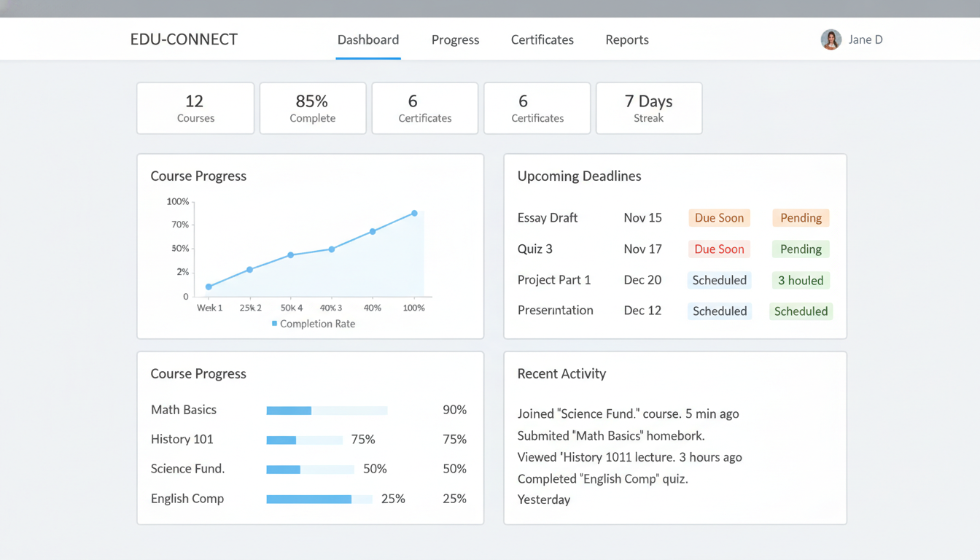Click the Completion Rate legend color square
Image resolution: width=980 pixels, height=560 pixels.
pyautogui.click(x=274, y=324)
